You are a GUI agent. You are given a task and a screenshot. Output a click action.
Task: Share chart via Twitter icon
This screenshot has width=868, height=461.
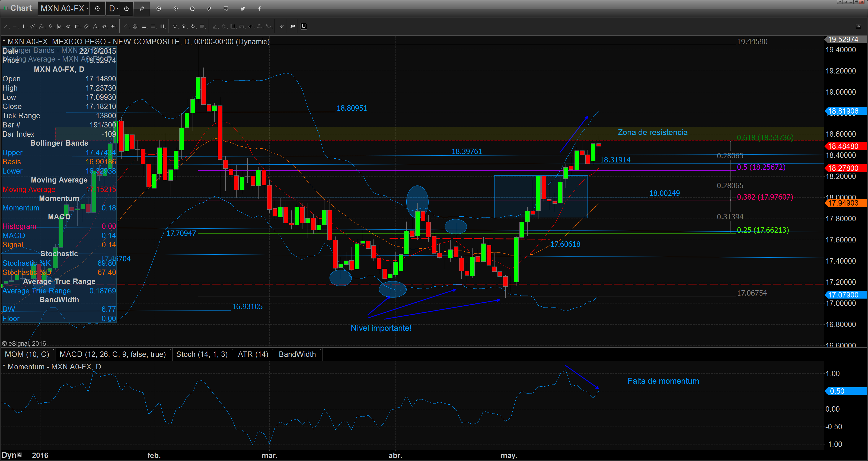(x=242, y=9)
